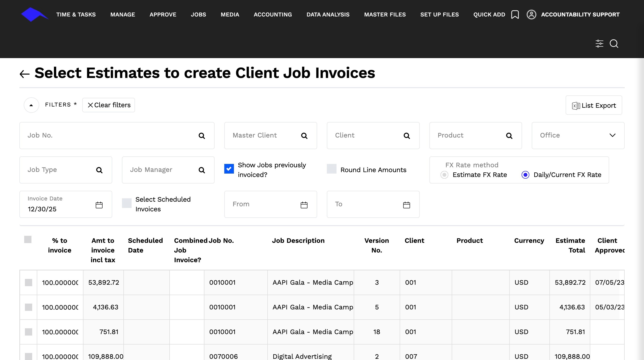Viewport: 644px width, 360px height.
Task: Expand the Office dropdown
Action: 612,135
